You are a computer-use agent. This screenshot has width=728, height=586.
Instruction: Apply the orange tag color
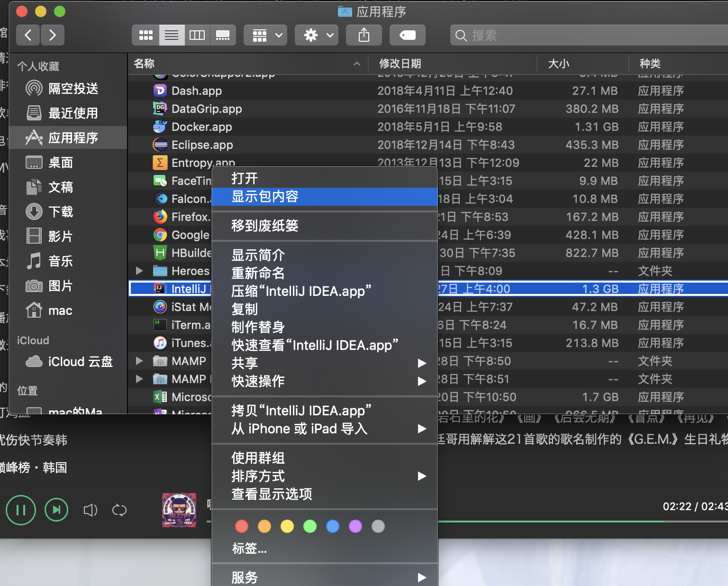pos(264,526)
